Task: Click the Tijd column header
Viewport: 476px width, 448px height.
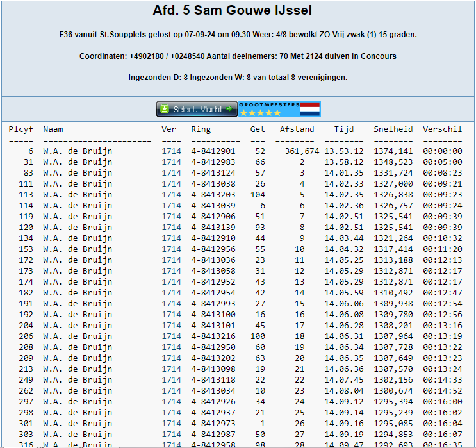Action: (x=344, y=129)
